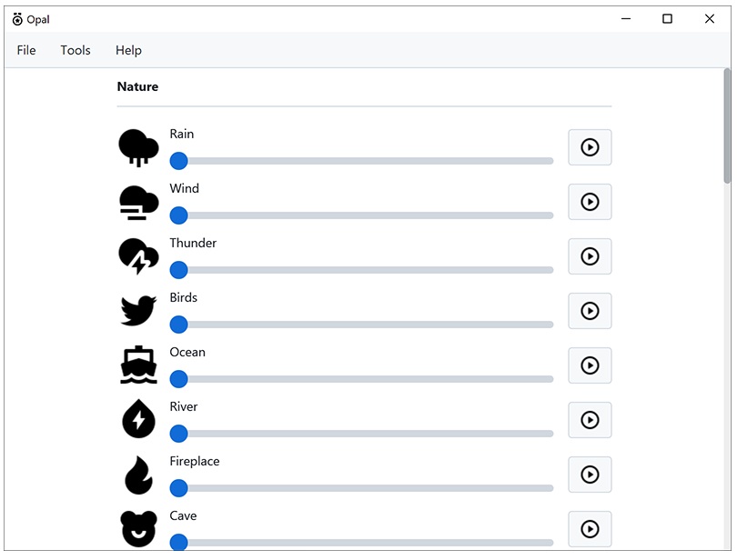
Task: Click the River droplet icon
Action: point(138,420)
